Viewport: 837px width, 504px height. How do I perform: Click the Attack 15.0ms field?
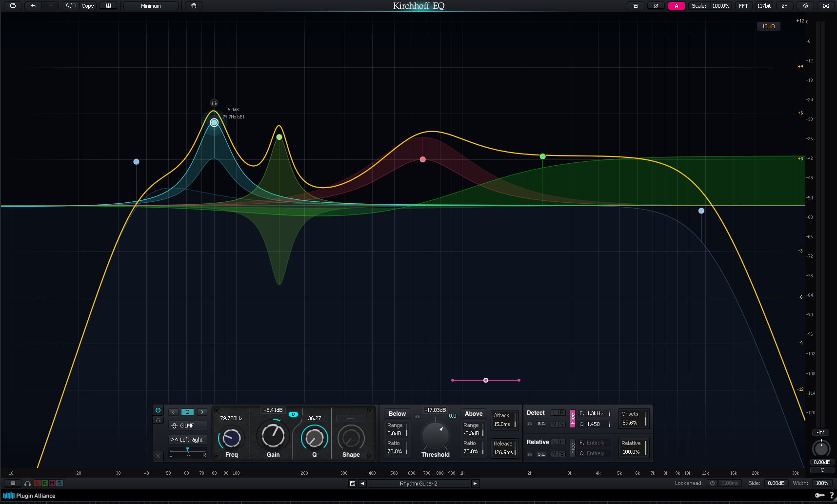504,420
